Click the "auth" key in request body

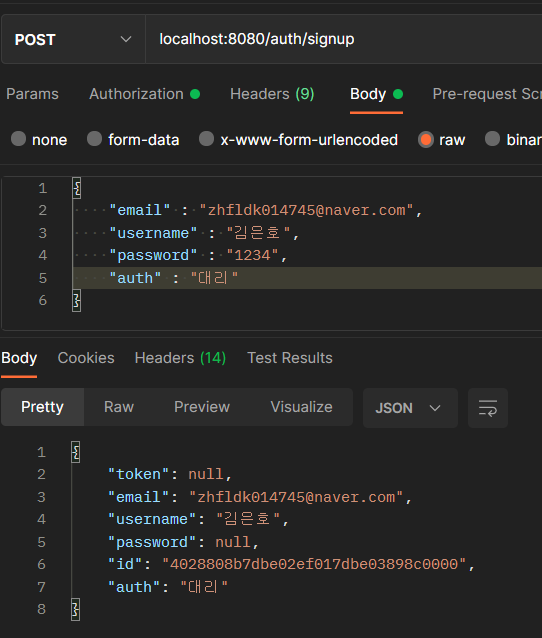135,278
